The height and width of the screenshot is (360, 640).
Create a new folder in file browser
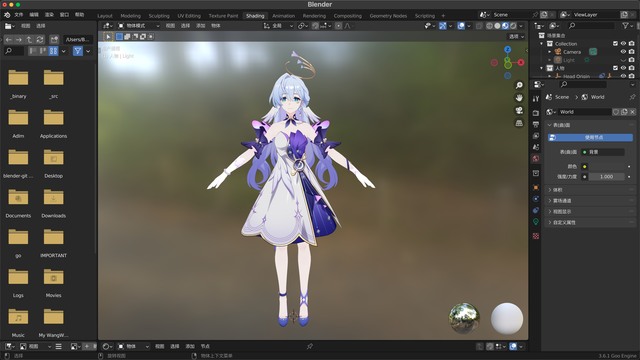[54, 40]
